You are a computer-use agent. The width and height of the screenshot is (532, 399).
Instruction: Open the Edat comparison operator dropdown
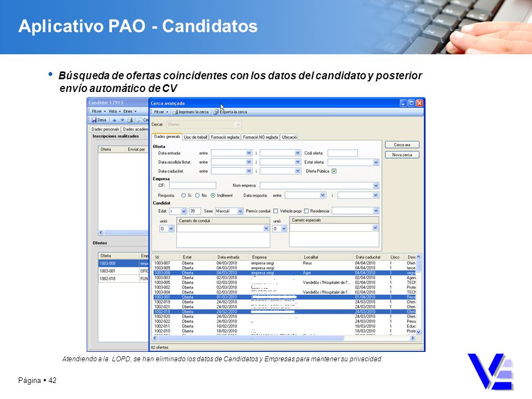[183, 211]
